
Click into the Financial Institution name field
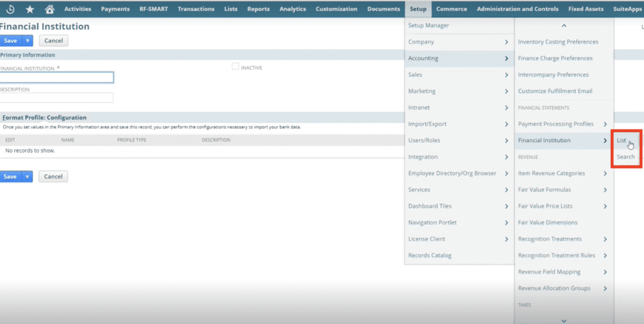coord(57,77)
